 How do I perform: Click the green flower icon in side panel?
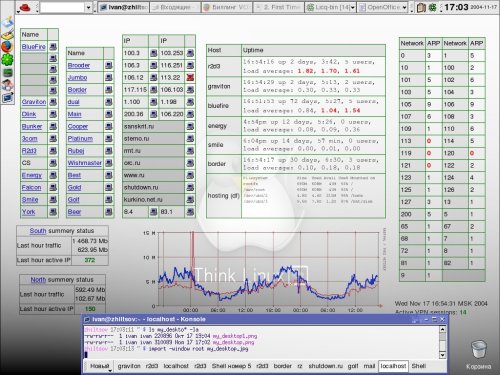click(7, 60)
